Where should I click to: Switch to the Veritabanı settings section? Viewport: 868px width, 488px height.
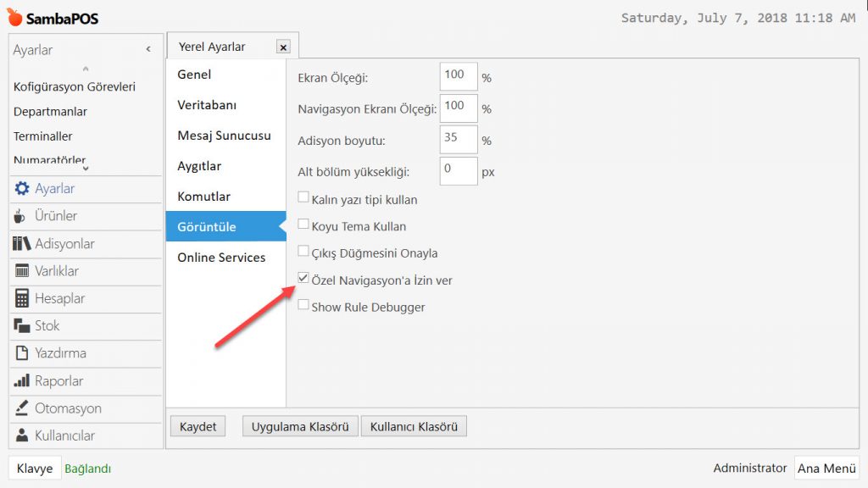[x=207, y=105]
